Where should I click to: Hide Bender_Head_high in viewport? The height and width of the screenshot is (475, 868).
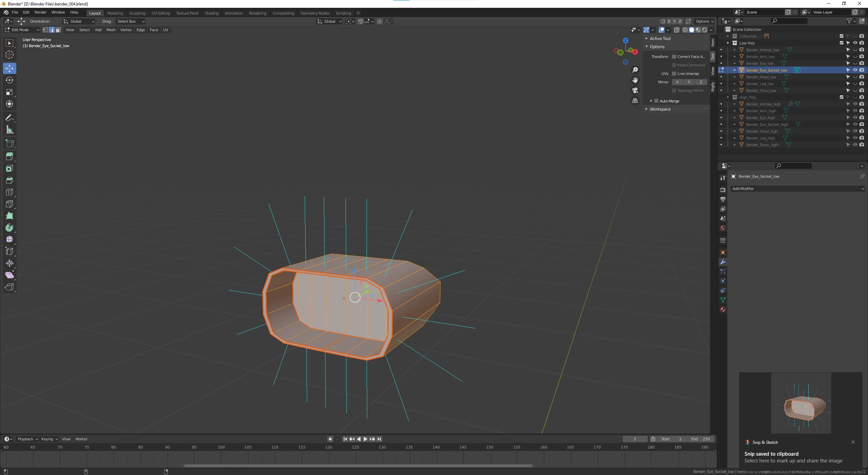click(855, 131)
